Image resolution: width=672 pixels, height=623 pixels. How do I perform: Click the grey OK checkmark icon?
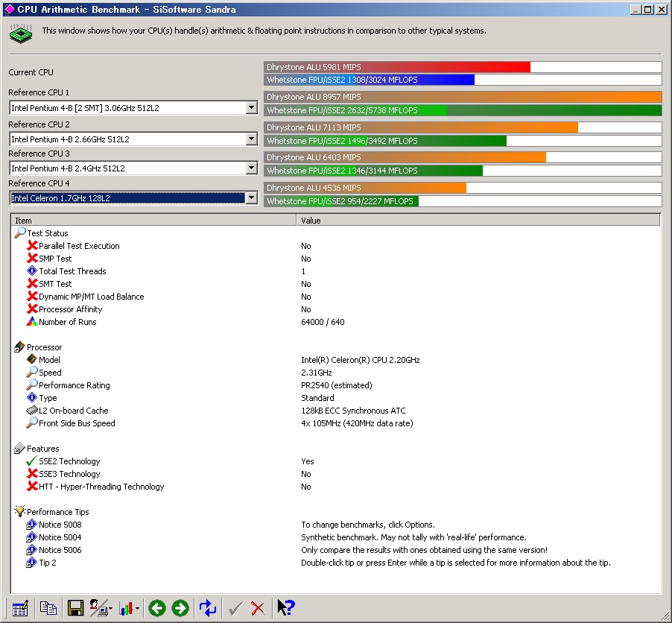coord(235,608)
